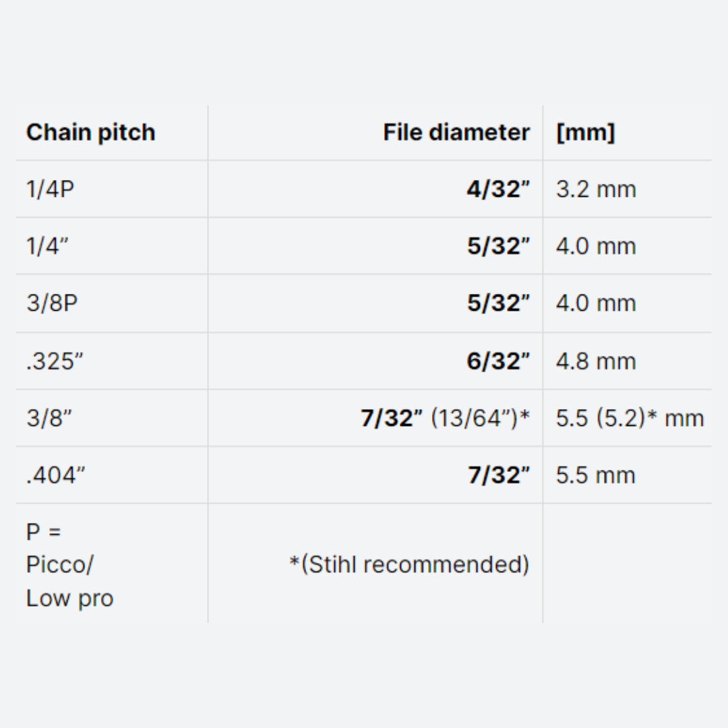
Task: Select the 1/4P chain pitch cell
Action: click(x=50, y=189)
